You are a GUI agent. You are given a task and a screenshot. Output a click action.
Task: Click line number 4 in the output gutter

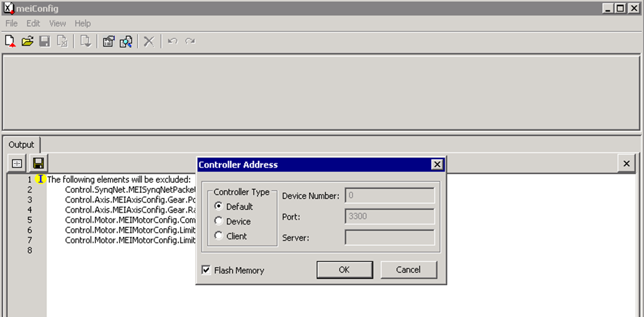tap(29, 210)
